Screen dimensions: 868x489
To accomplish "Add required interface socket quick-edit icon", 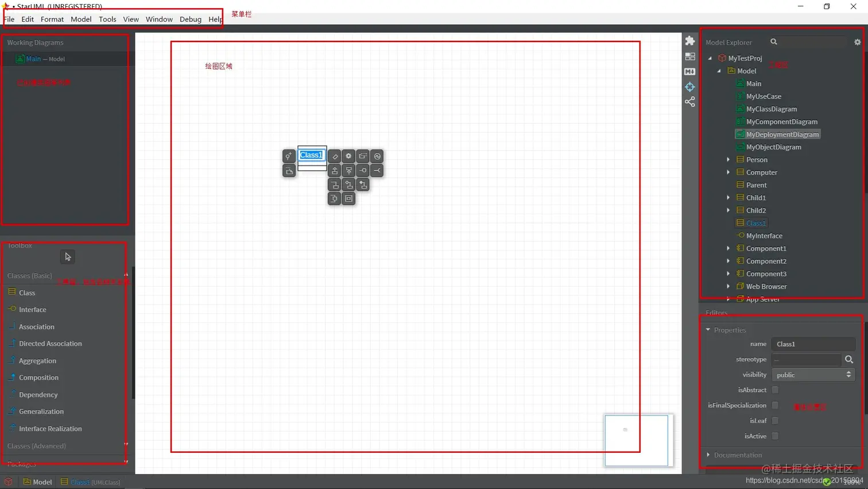I will coord(377,171).
